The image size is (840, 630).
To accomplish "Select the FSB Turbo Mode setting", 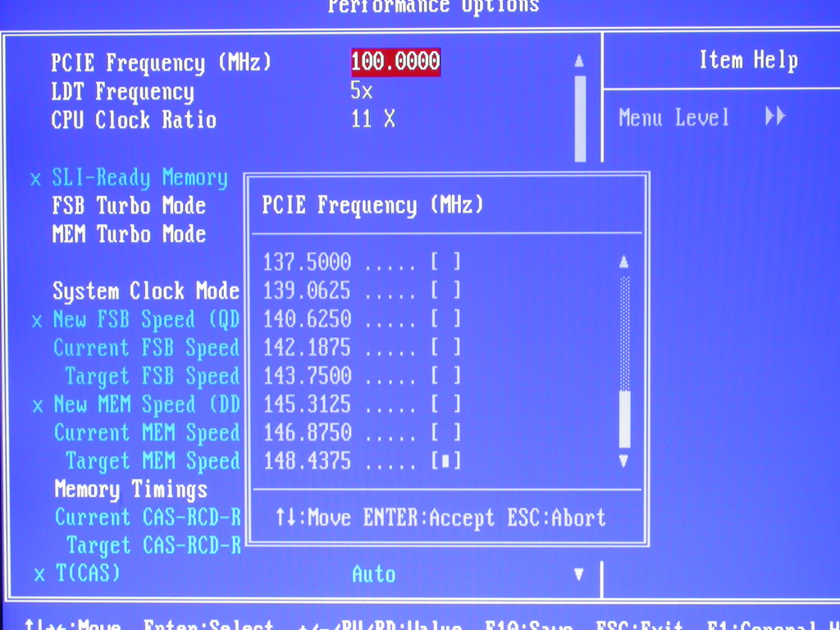I will click(x=129, y=206).
